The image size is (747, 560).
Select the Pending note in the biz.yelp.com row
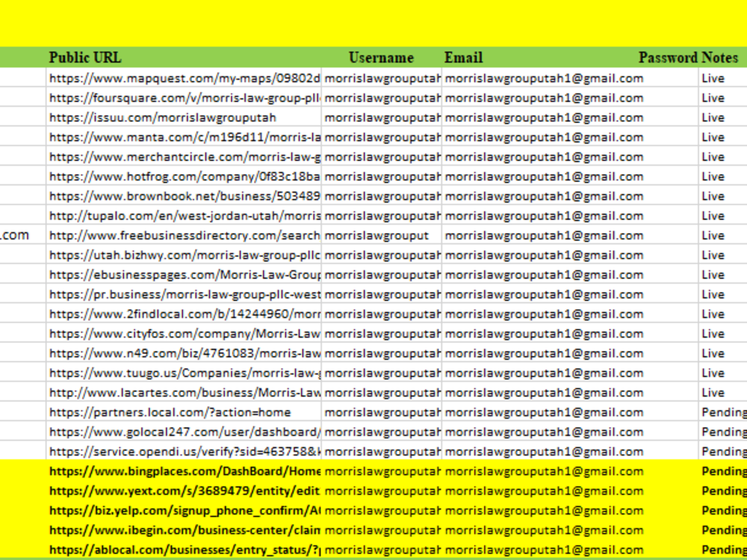724,511
